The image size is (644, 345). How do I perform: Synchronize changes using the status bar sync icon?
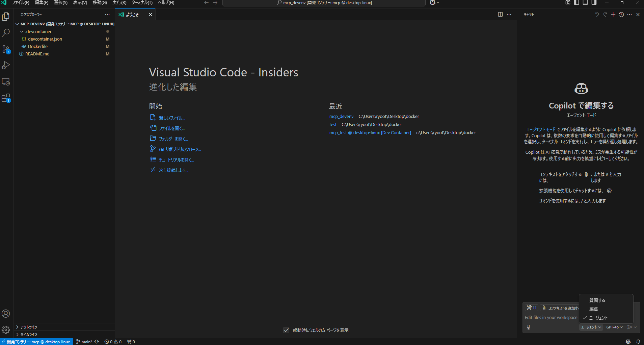click(x=97, y=342)
